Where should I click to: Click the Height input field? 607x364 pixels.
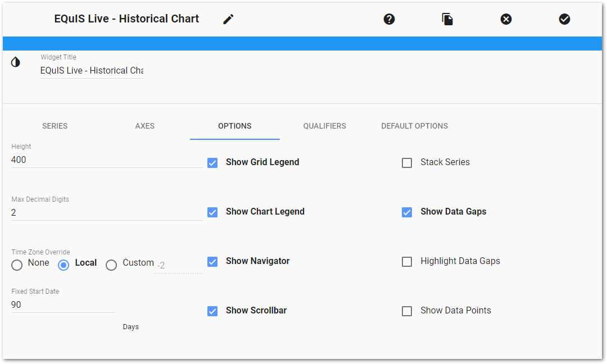coord(84,160)
